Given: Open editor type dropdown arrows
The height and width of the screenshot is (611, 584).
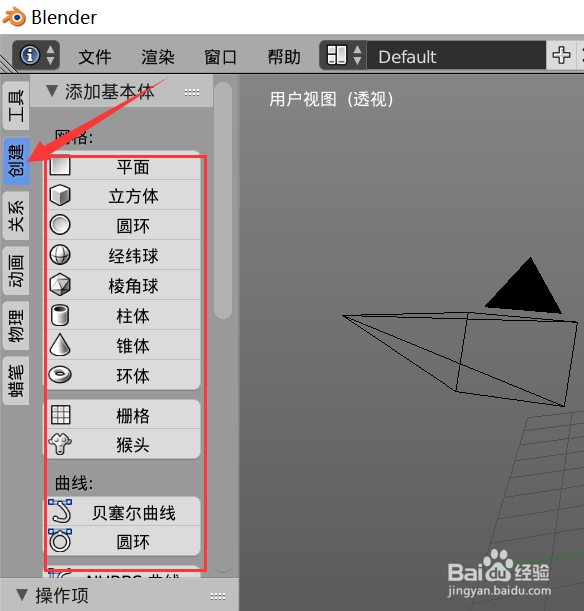Looking at the screenshot, I should (x=50, y=55).
